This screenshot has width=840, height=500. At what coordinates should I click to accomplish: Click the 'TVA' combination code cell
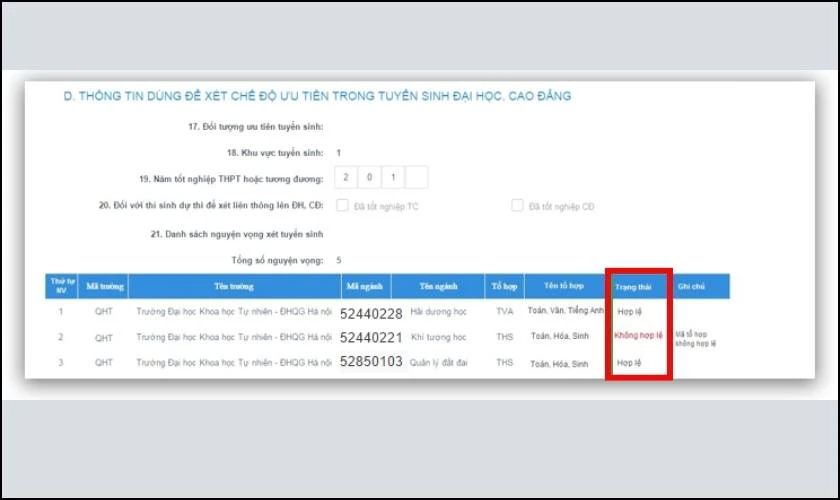click(x=504, y=312)
